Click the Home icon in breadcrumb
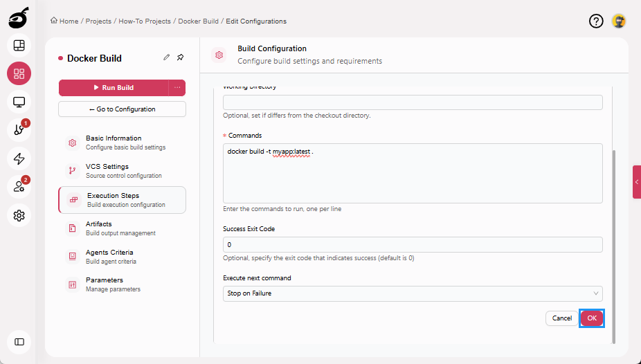Image resolution: width=641 pixels, height=364 pixels. click(x=53, y=21)
